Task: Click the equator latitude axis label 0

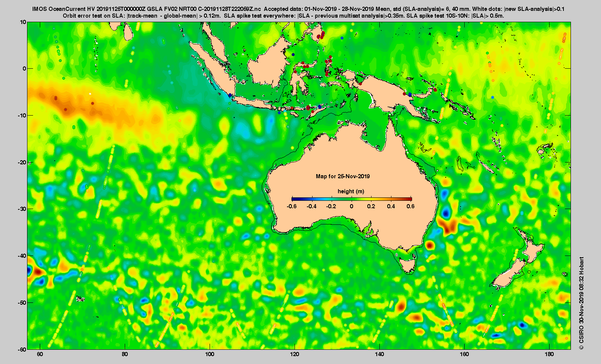Action: [x=24, y=69]
